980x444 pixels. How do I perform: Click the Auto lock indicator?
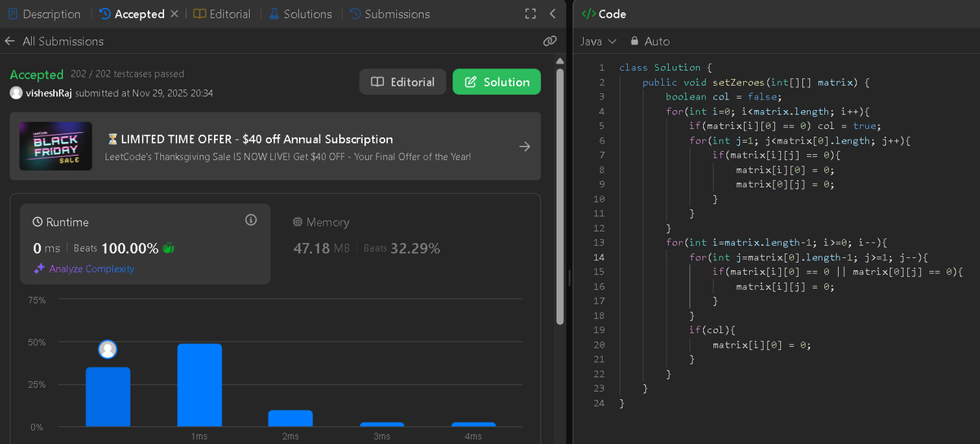point(650,41)
